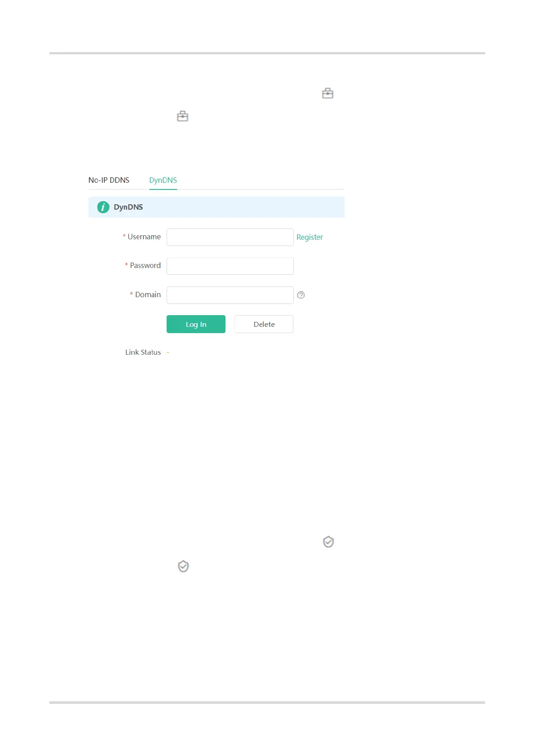
Task: Click the Username field label
Action: (144, 237)
